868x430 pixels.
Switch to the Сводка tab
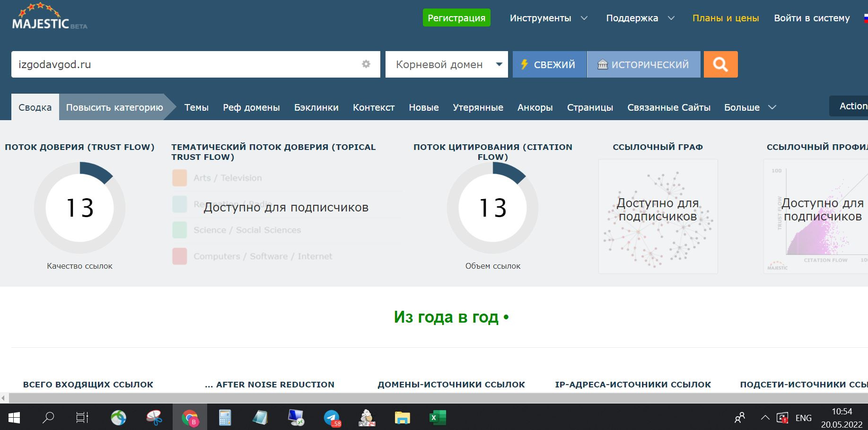[x=35, y=107]
